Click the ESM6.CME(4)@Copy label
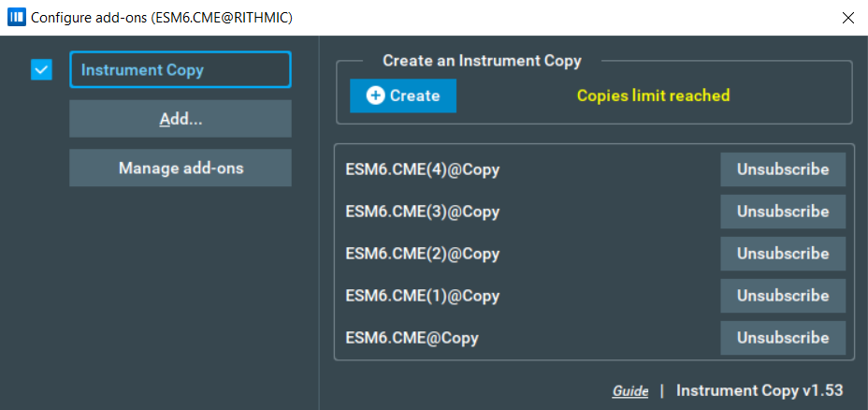868x410 pixels. pyautogui.click(x=423, y=169)
